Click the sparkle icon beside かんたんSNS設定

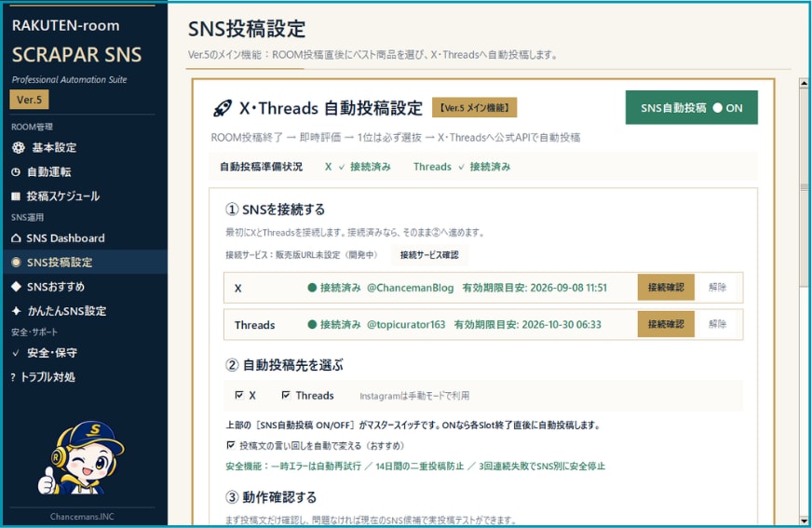[17, 311]
